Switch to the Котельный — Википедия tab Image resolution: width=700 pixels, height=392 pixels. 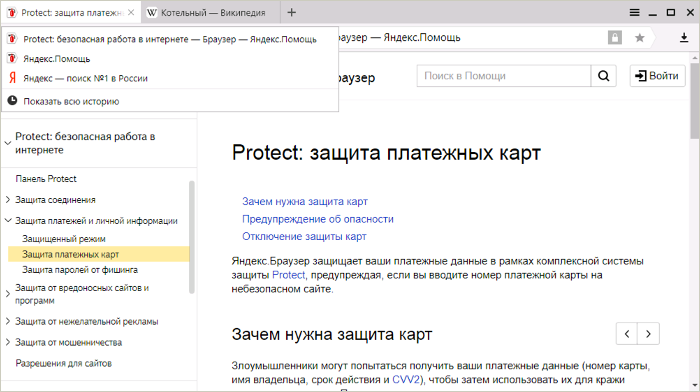211,13
